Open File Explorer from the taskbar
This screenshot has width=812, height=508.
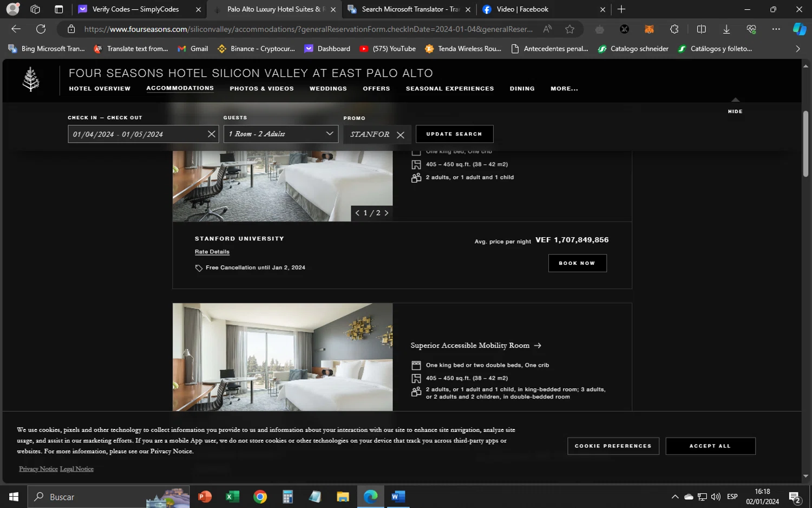(x=343, y=497)
